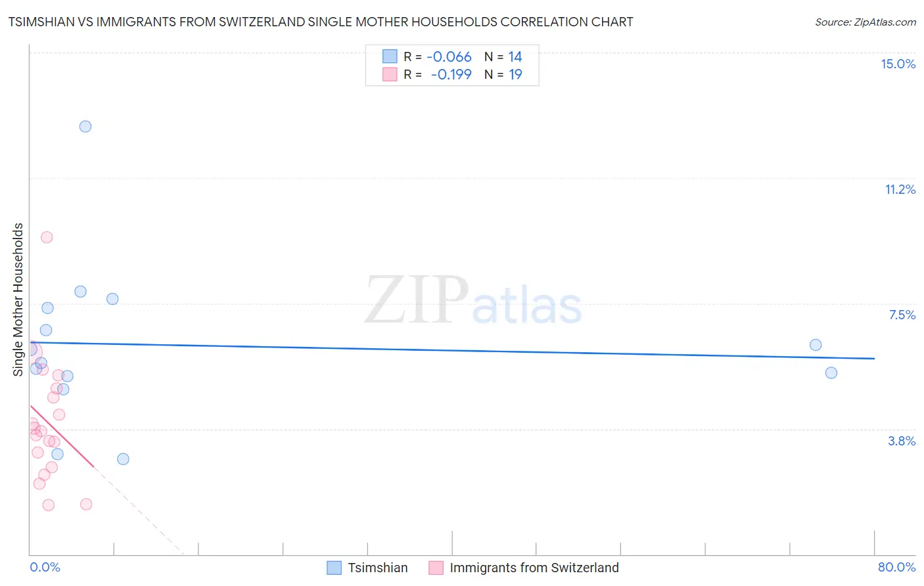Click the highest pink data point near 9.5%

(47, 237)
